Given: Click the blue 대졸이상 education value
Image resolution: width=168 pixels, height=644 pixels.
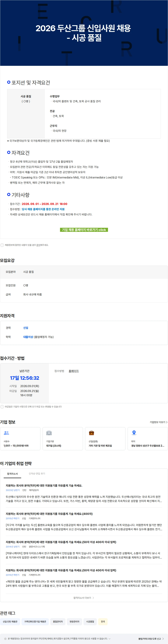Looking at the screenshot, I should [x=28, y=337].
